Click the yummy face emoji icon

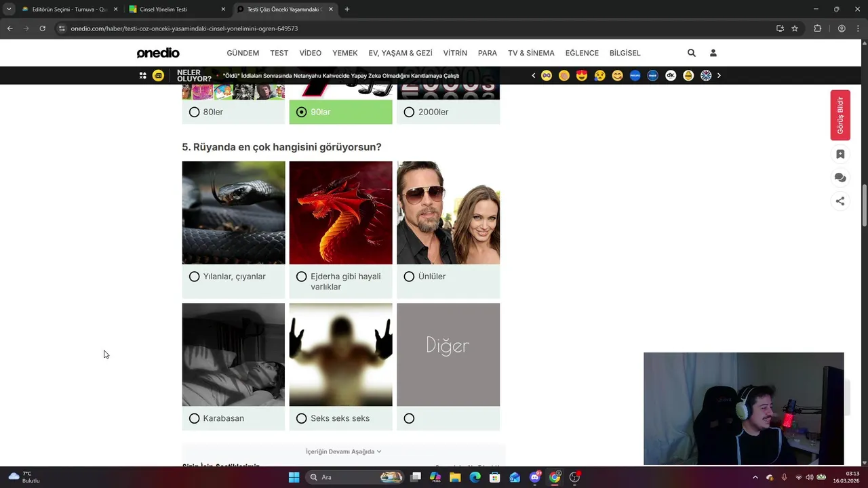coord(617,75)
